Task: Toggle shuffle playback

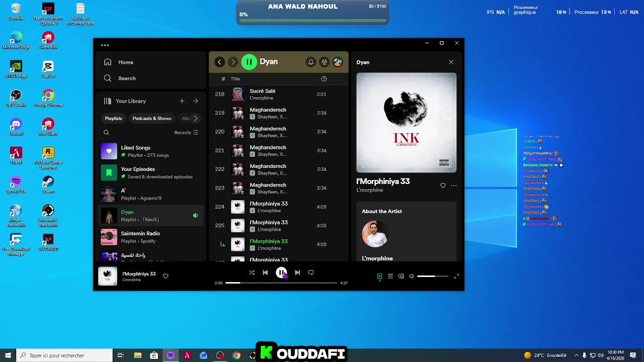Action: (252, 273)
